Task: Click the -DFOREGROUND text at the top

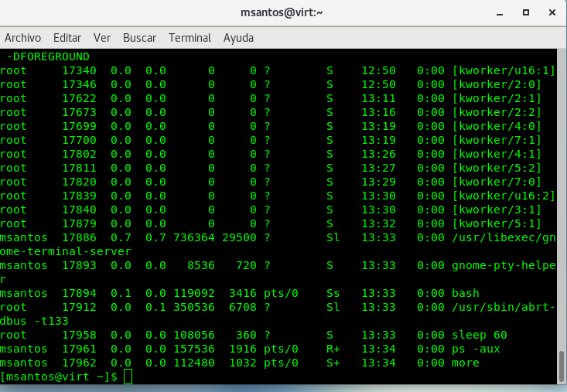Action: coord(48,56)
